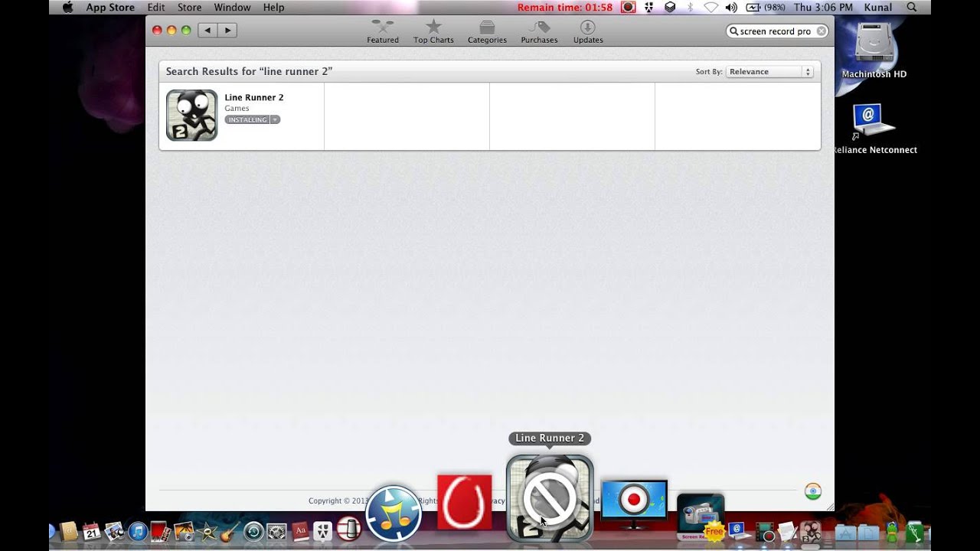Clear the search field with the X

coord(821,31)
